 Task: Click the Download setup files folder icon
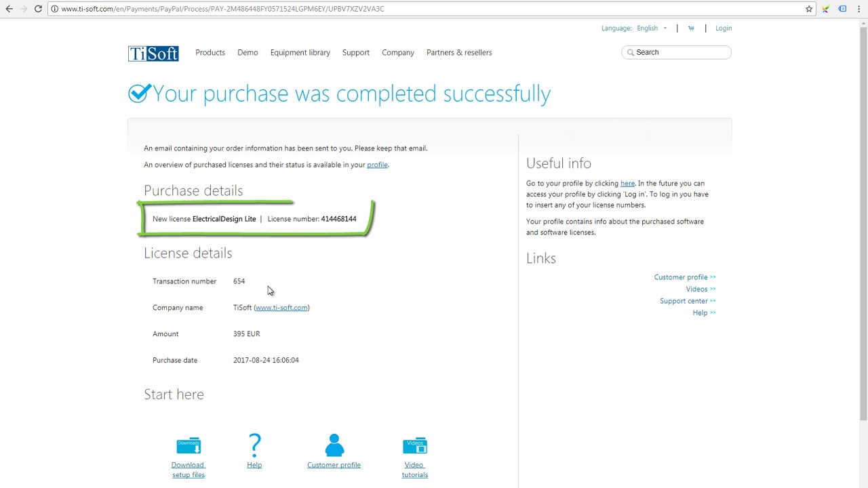pyautogui.click(x=189, y=445)
